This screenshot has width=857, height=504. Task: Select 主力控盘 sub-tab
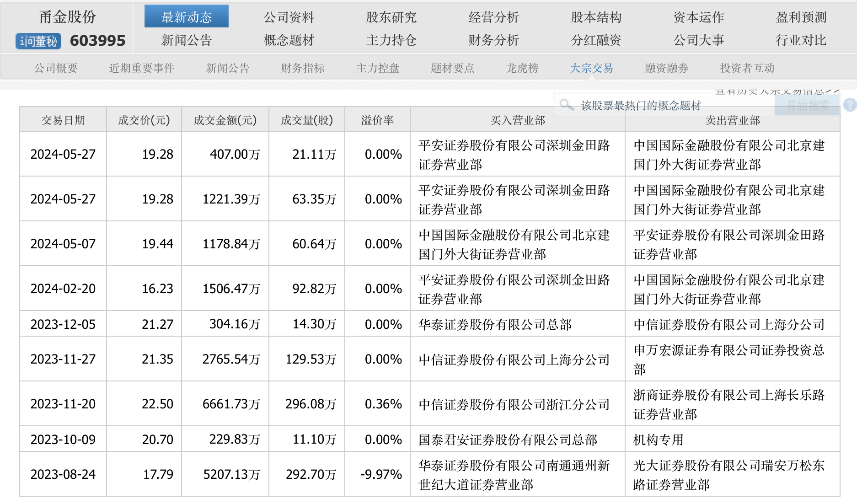click(x=378, y=68)
